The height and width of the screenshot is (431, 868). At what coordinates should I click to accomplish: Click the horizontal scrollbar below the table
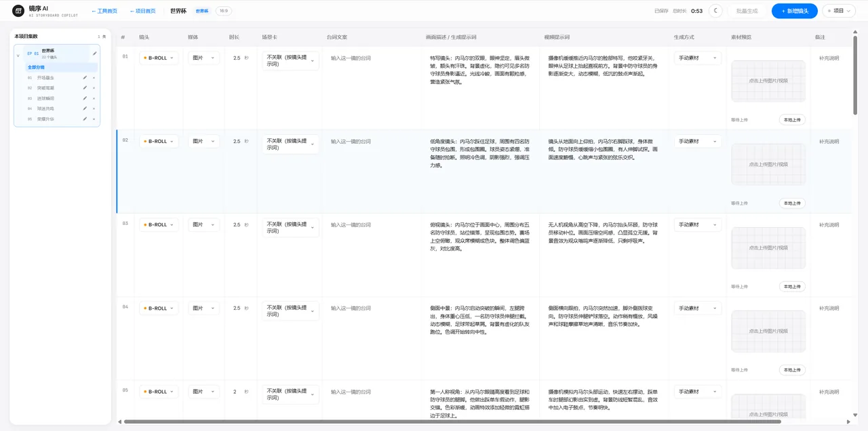pos(452,422)
